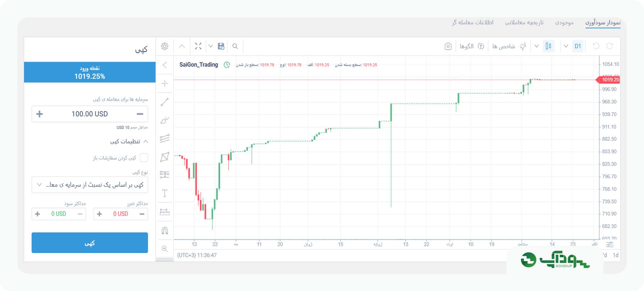Toggle the magnet snap mode
Viewport: 644px width, 291px height.
(165, 231)
